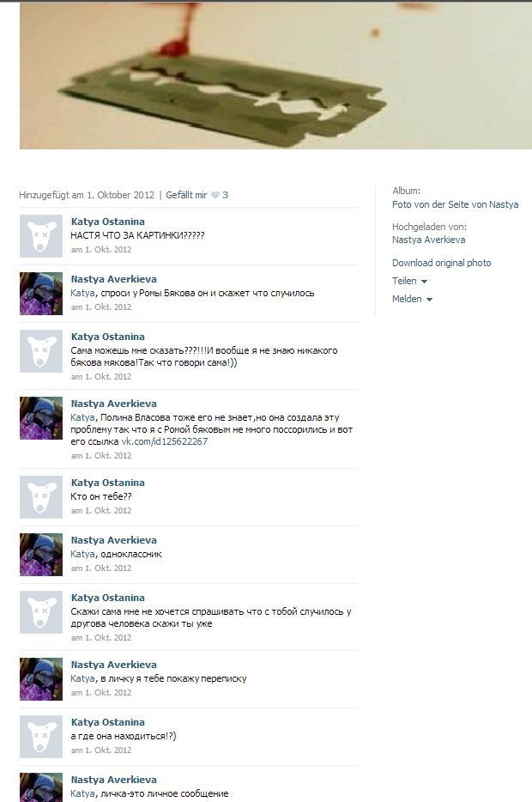The width and height of the screenshot is (532, 802).
Task: Open Katya Ostanina's name on the first comment
Action: click(108, 222)
